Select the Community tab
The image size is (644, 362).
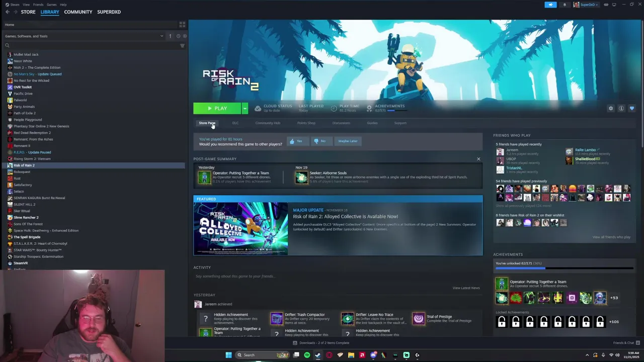[78, 12]
